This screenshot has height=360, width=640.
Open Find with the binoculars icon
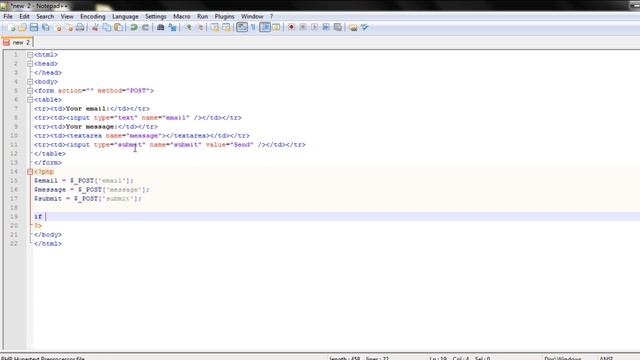point(160,27)
